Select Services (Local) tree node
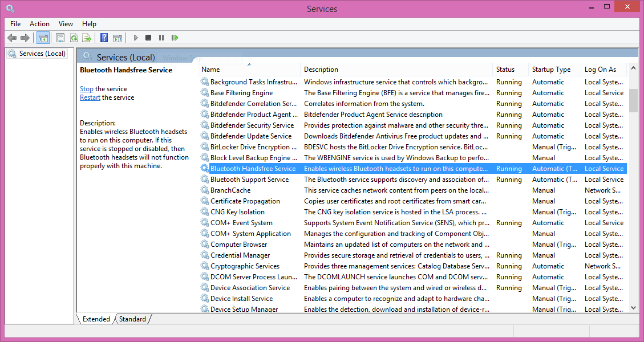Viewport: 644px width, 342px height. click(x=37, y=54)
